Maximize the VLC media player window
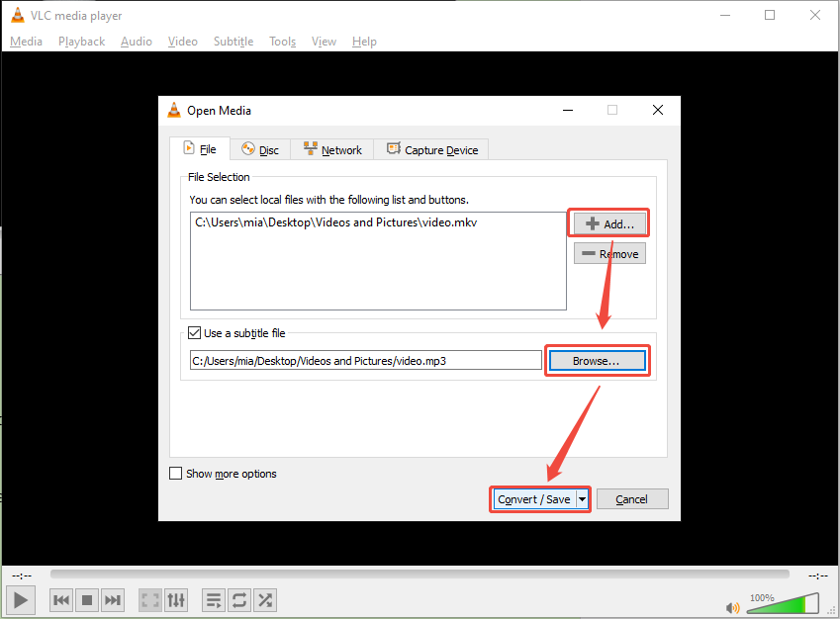840x619 pixels. click(x=770, y=15)
